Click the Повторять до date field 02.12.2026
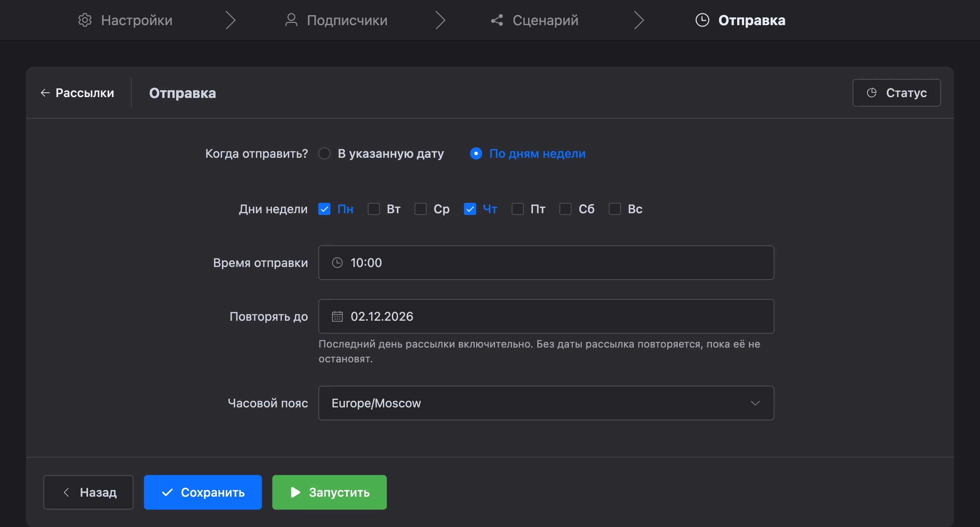The height and width of the screenshot is (527, 980). coord(546,316)
